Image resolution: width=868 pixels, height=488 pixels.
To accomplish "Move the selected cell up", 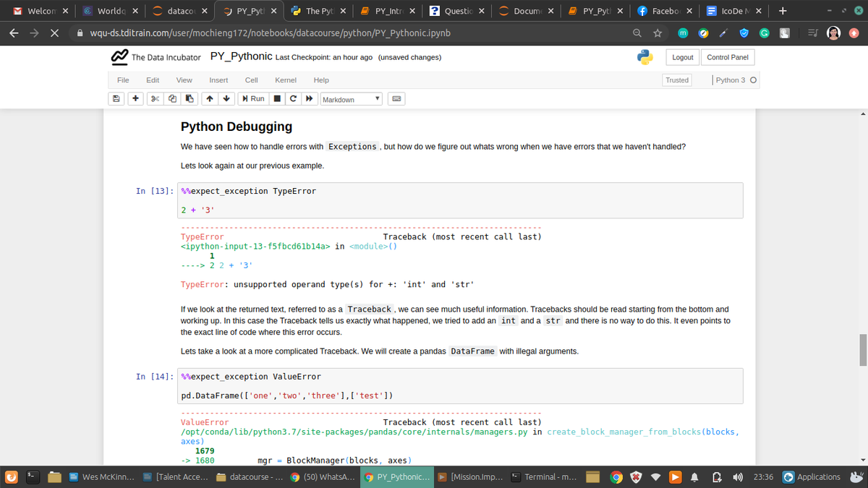I will click(x=209, y=99).
